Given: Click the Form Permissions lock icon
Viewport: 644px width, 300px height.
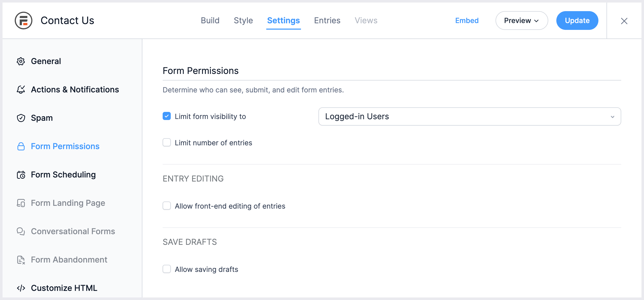Looking at the screenshot, I should tap(21, 146).
